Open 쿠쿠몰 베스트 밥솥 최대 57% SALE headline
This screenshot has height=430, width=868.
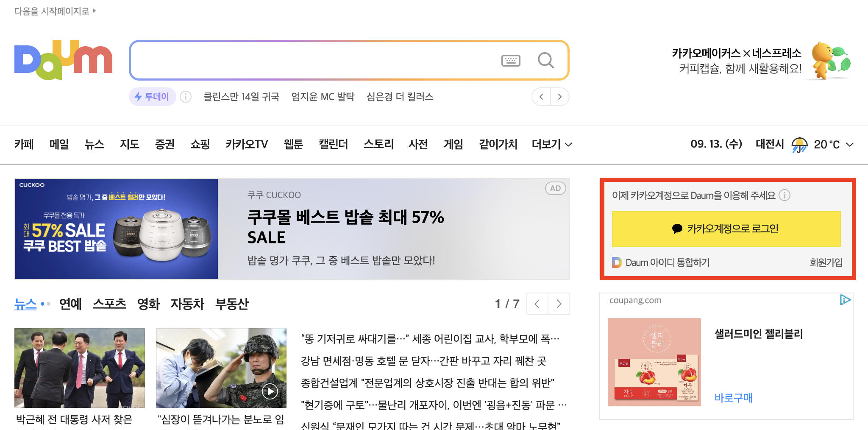pyautogui.click(x=345, y=227)
